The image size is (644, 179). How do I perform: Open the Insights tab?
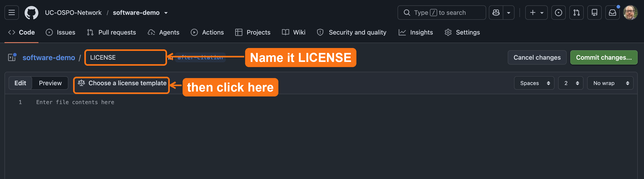pos(416,32)
